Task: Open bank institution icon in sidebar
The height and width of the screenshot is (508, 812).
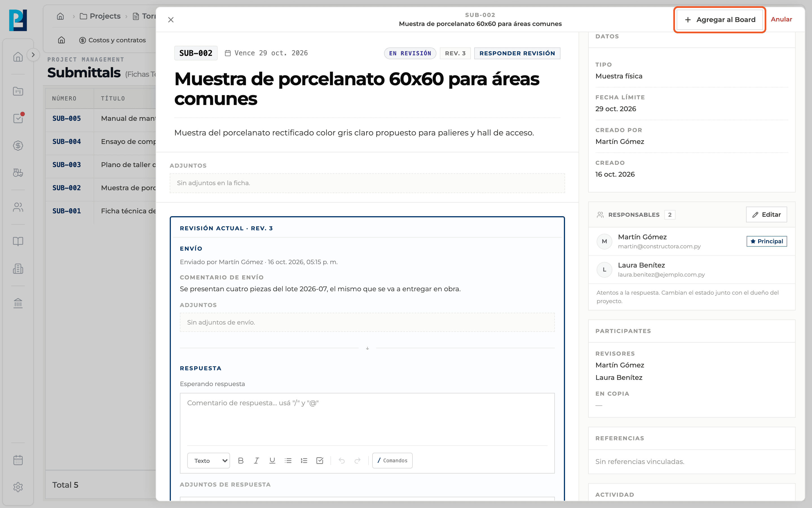Action: 18,303
